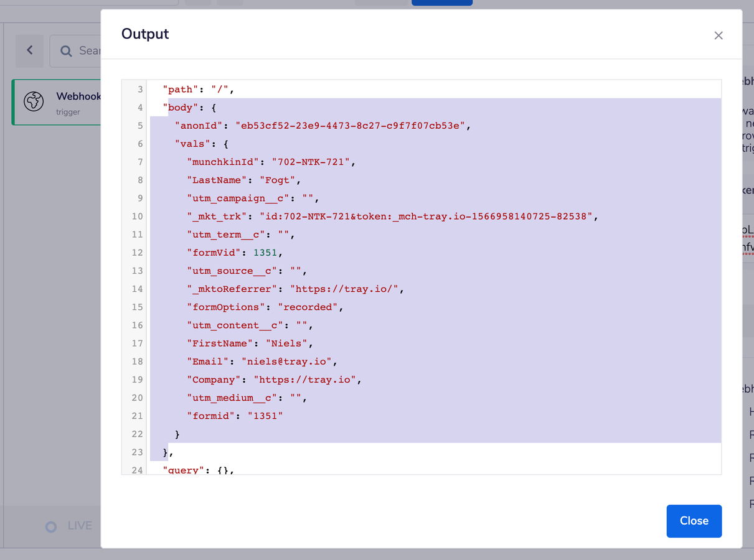
Task: Click the "utm_content__c" key
Action: 235,325
